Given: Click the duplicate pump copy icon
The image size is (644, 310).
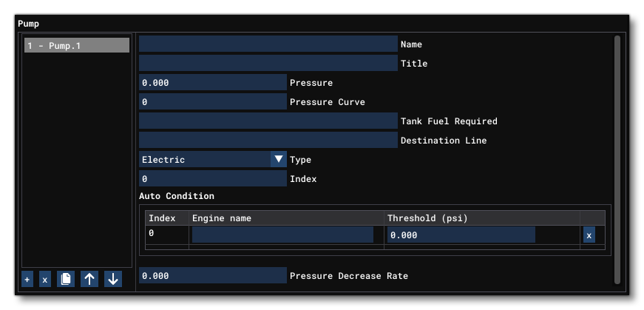Looking at the screenshot, I should [x=66, y=280].
